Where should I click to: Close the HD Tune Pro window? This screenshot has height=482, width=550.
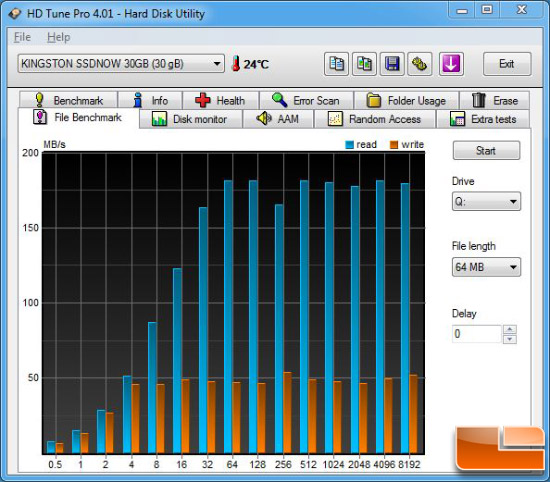tap(522, 10)
